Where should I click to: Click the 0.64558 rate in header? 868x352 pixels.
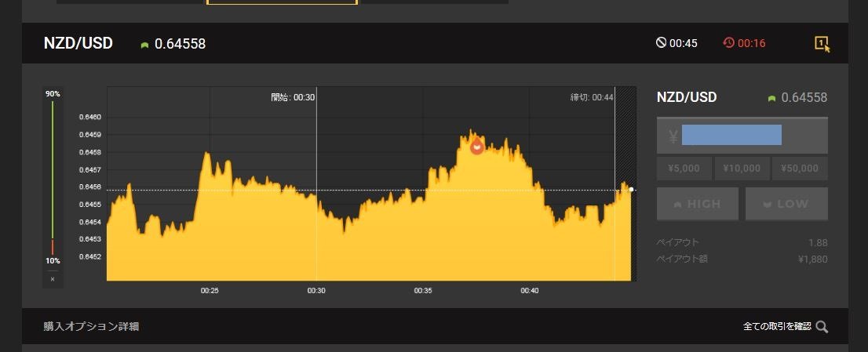[180, 44]
